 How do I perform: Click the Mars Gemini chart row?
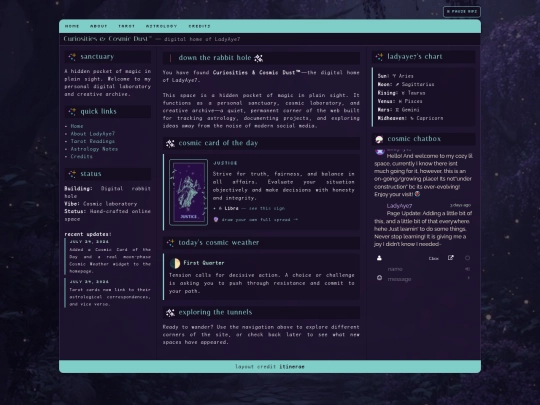click(398, 110)
